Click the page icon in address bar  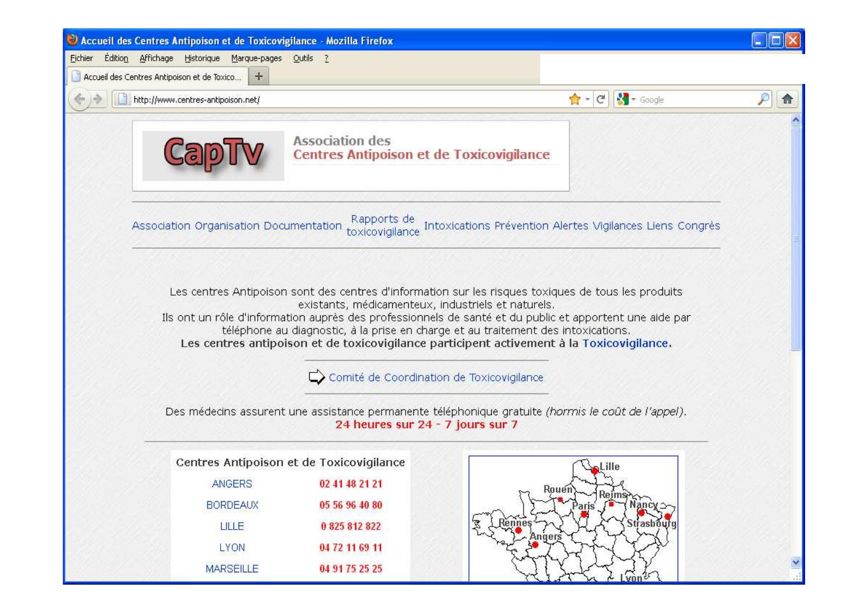coord(123,99)
